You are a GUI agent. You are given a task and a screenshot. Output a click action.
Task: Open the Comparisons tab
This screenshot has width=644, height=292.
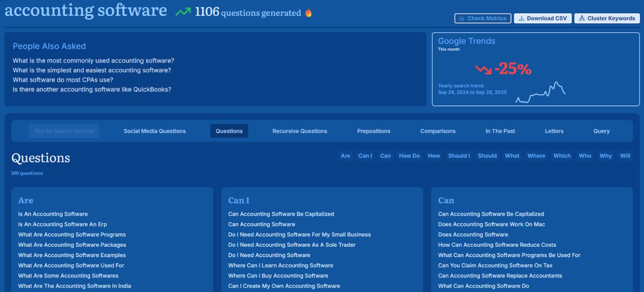coord(437,131)
